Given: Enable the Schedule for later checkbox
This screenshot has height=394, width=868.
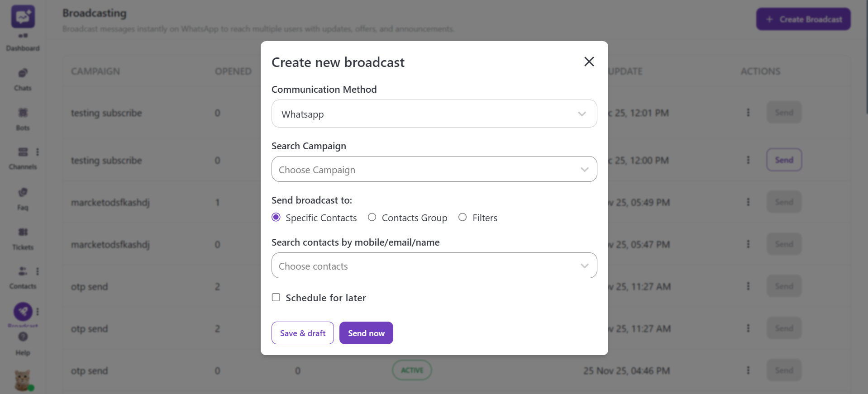Looking at the screenshot, I should pyautogui.click(x=276, y=297).
